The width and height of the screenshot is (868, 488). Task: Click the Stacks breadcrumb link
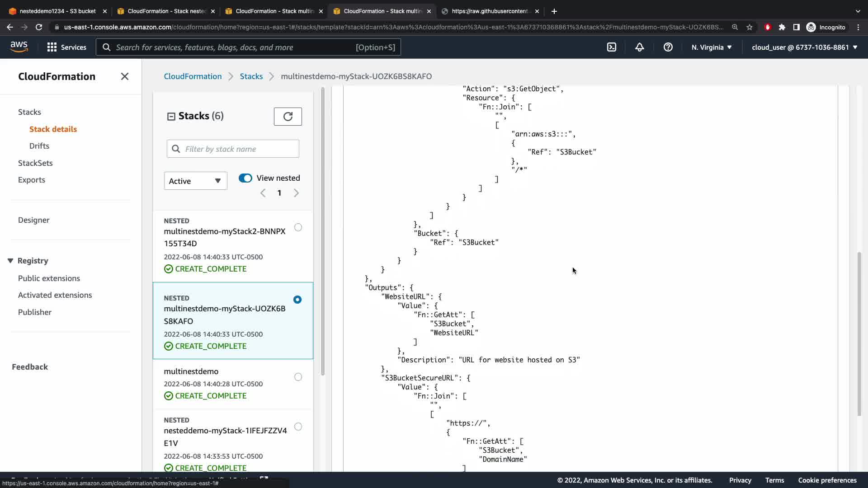coord(251,76)
